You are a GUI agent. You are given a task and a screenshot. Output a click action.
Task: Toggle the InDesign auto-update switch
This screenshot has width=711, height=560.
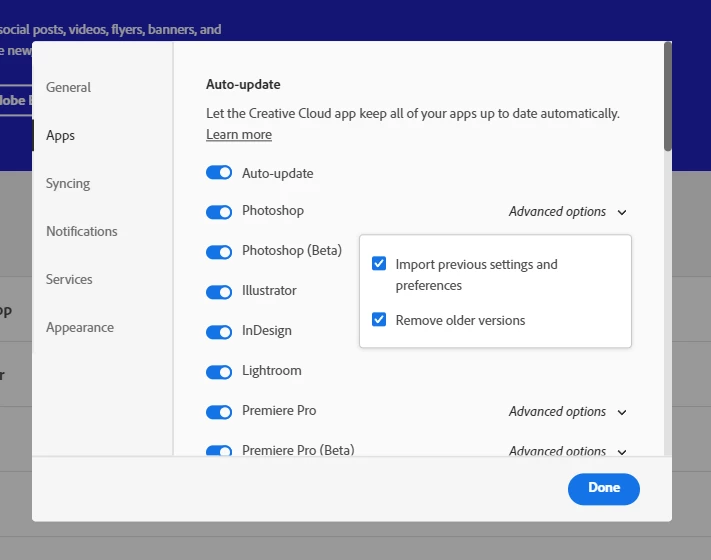pos(219,332)
